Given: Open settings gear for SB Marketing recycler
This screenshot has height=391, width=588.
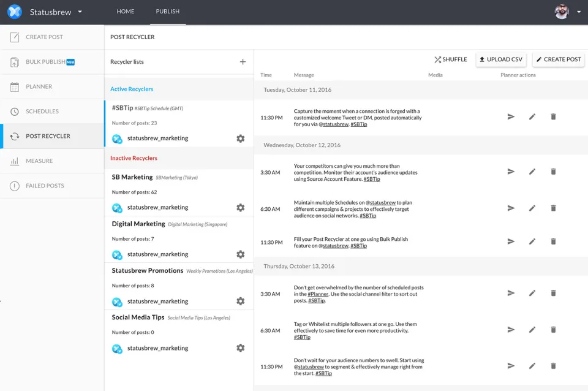Looking at the screenshot, I should [x=240, y=208].
